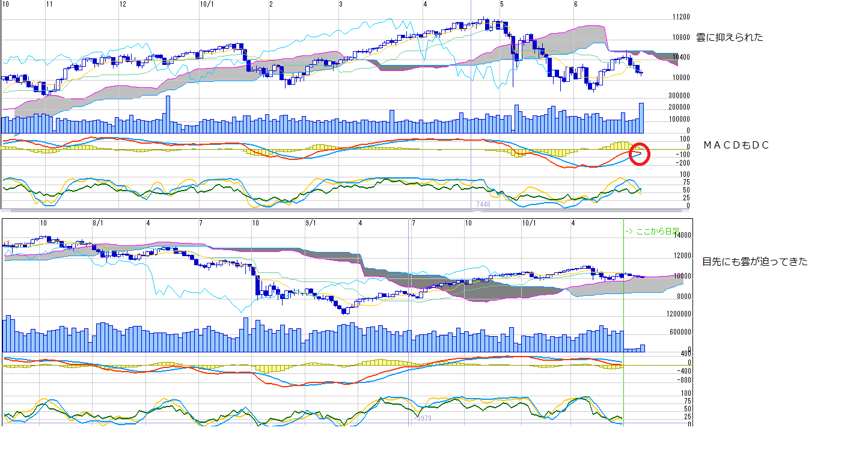Click the small "7448" label
Viewport: 868px width, 463px height.
[x=484, y=204]
